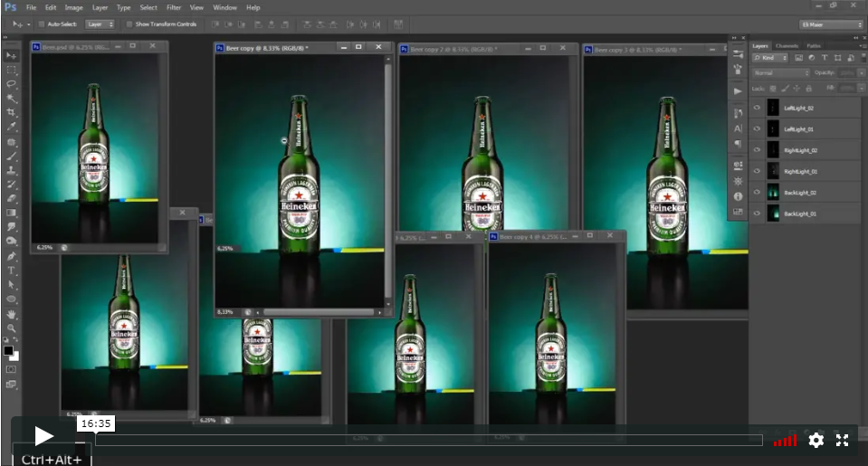Enter fullscreen on the video player
The width and height of the screenshot is (868, 466).
(x=842, y=440)
